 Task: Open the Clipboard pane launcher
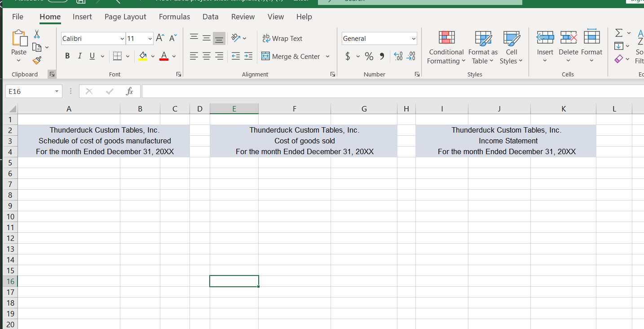coord(52,74)
